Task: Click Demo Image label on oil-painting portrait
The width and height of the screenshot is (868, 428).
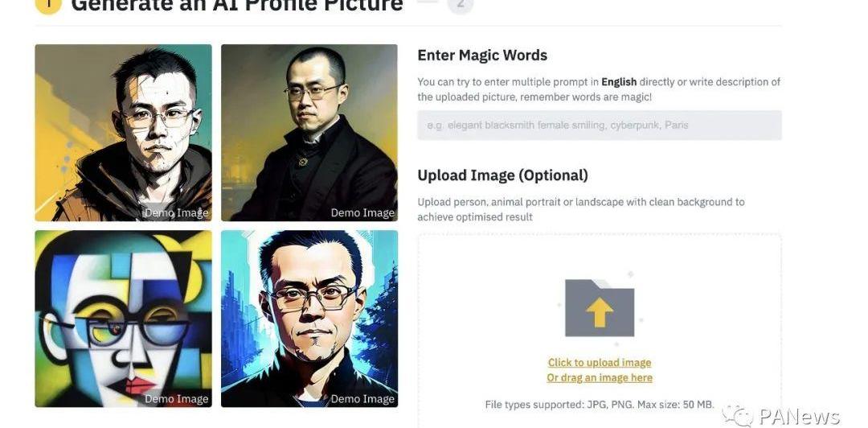Action: coord(362,213)
